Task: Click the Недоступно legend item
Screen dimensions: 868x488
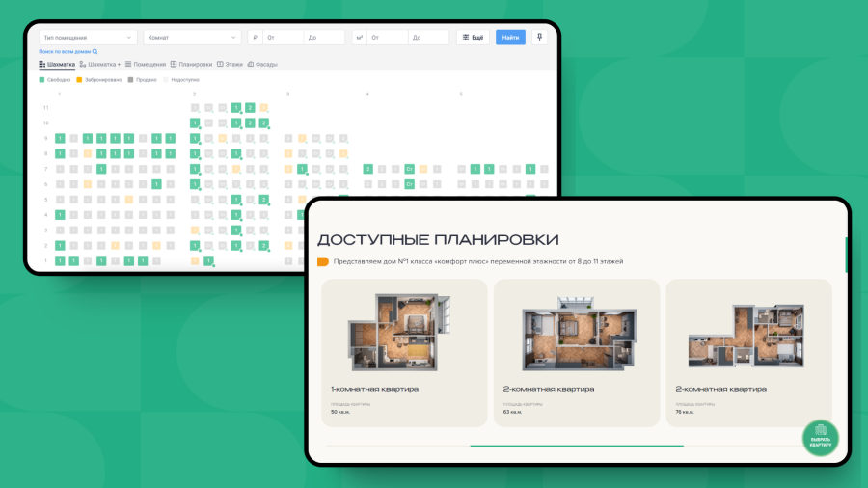Action: (181, 80)
